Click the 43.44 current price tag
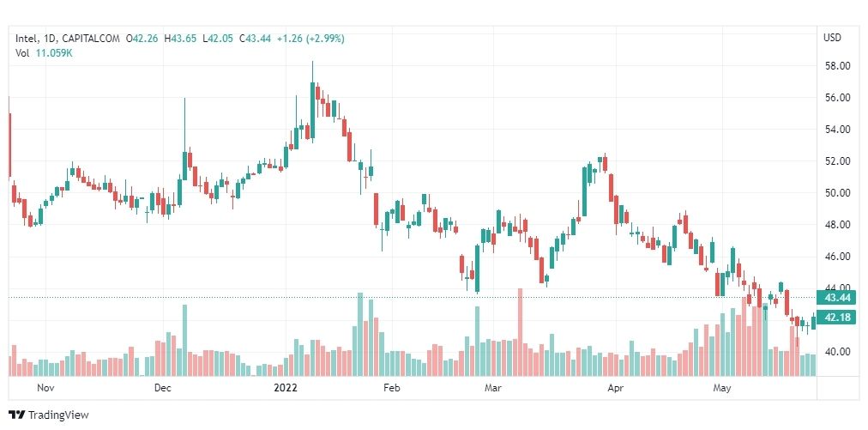This screenshot has height=430, width=868. click(836, 298)
